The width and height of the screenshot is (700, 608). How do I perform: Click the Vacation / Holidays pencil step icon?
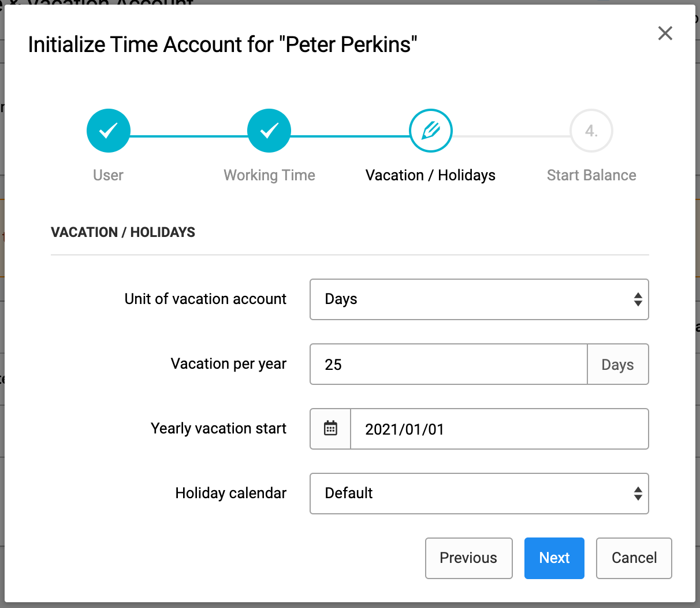tap(431, 131)
